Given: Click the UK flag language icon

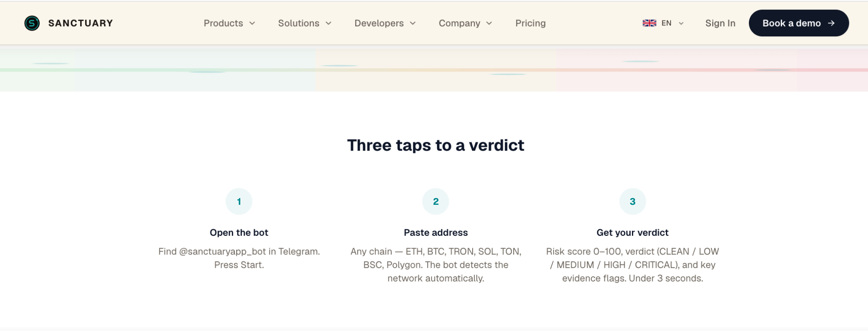Looking at the screenshot, I should coord(649,23).
